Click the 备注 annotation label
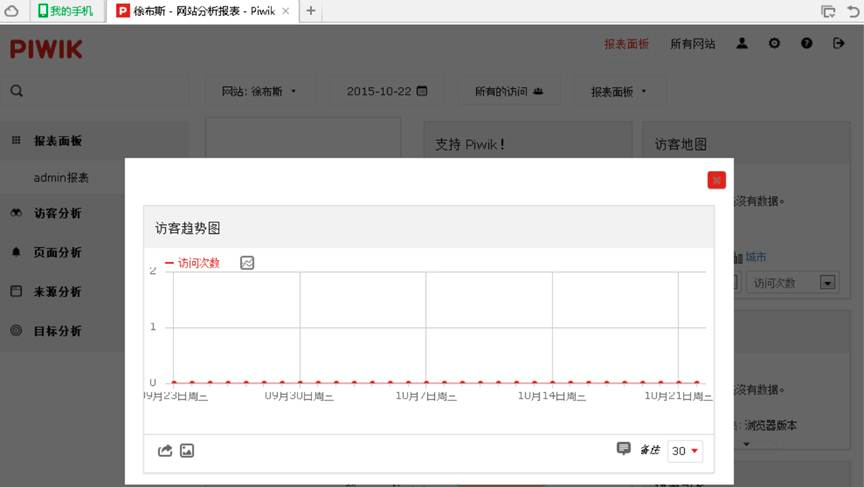Screen dimensions: 864x487 650,450
